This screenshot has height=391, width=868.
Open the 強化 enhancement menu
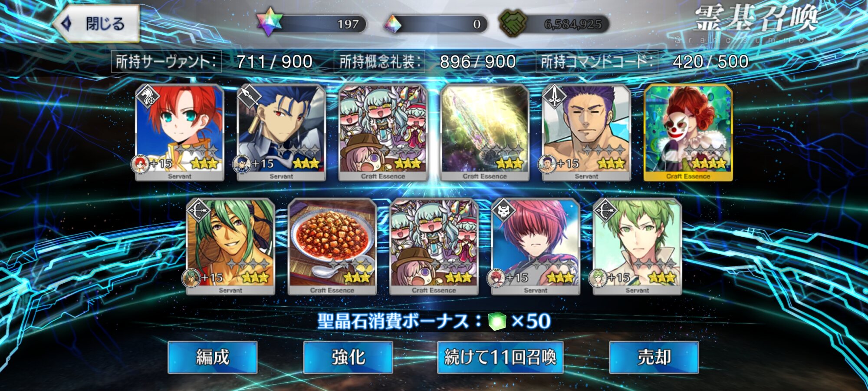pos(348,357)
